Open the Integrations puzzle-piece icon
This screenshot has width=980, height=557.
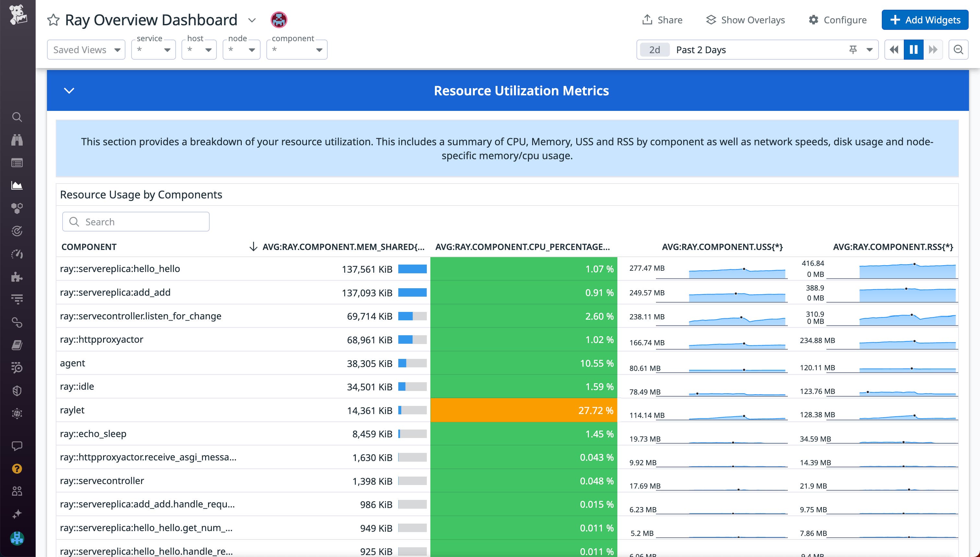point(17,277)
